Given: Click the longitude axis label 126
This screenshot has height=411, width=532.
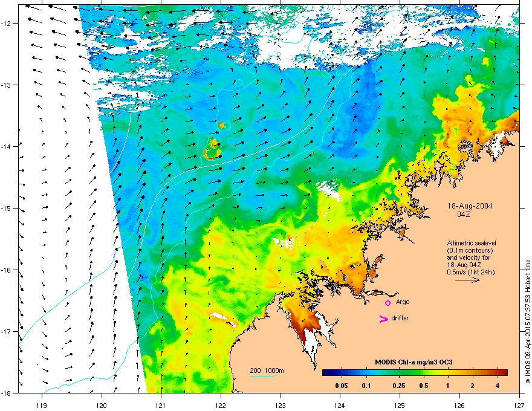Looking at the screenshot, I should tap(459, 405).
